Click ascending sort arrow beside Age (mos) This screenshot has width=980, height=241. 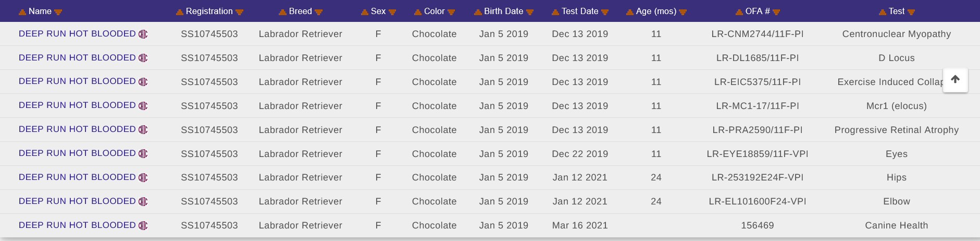tap(629, 12)
